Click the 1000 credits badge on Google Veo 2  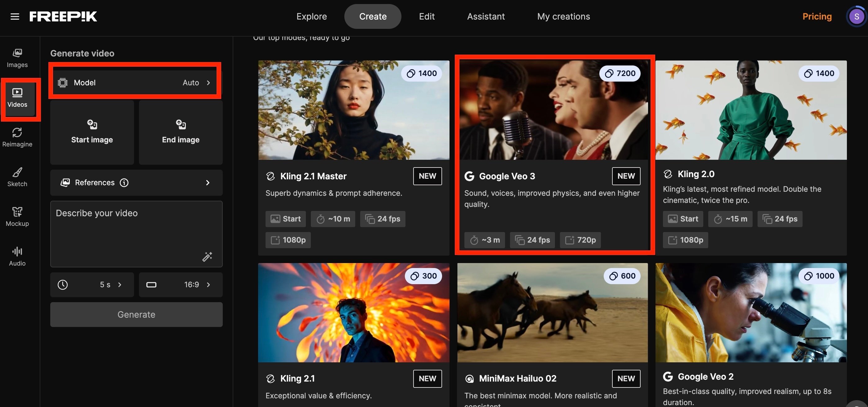point(819,276)
